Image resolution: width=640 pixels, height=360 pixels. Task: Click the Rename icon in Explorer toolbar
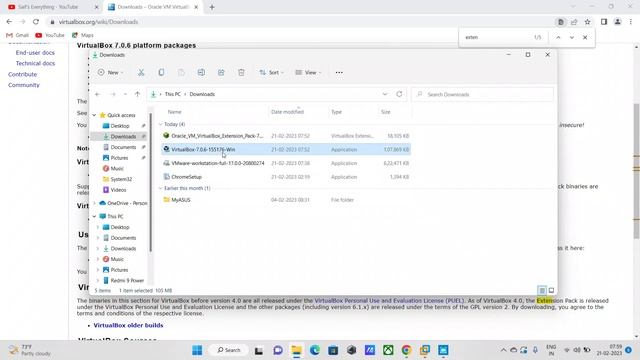(x=201, y=73)
